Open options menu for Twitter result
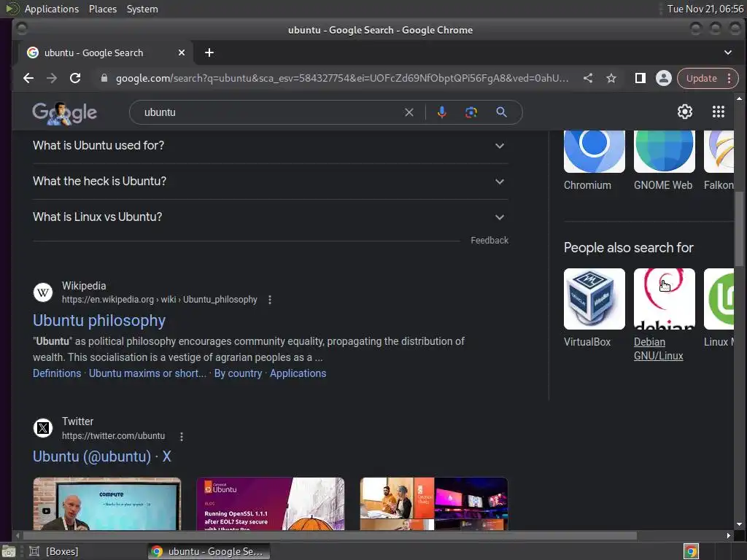The height and width of the screenshot is (560, 747). 182,436
